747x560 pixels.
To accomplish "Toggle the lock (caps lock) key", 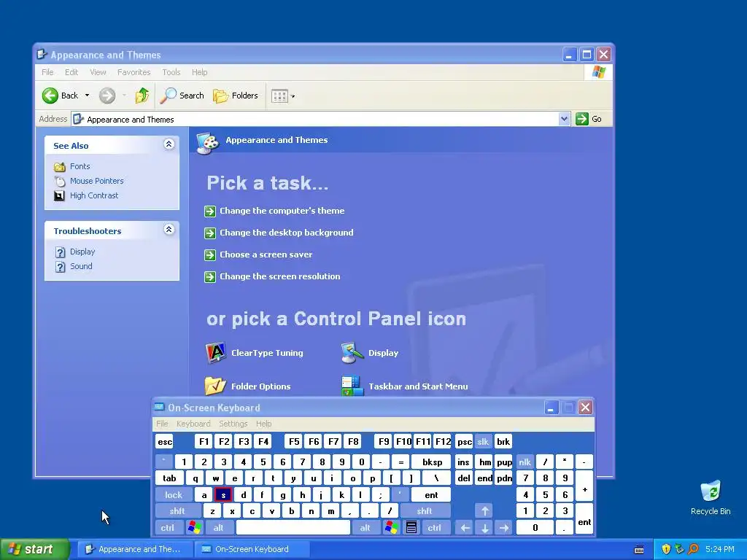I will (x=174, y=495).
